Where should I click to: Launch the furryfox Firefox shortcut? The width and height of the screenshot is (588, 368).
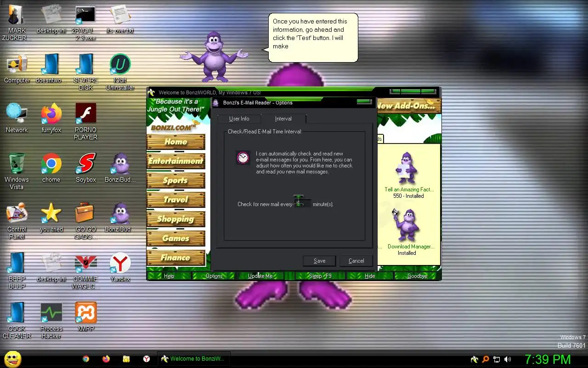point(51,119)
